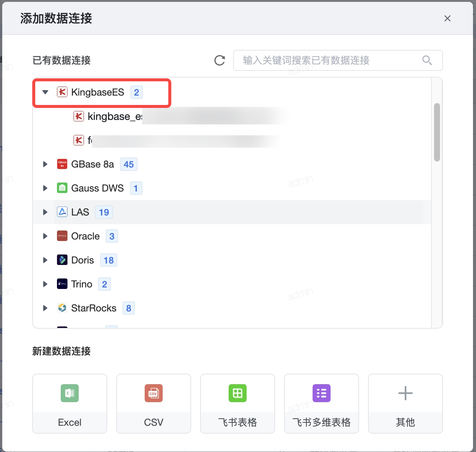Image resolution: width=476 pixels, height=452 pixels.
Task: Click the Excel file icon
Action: [x=70, y=393]
